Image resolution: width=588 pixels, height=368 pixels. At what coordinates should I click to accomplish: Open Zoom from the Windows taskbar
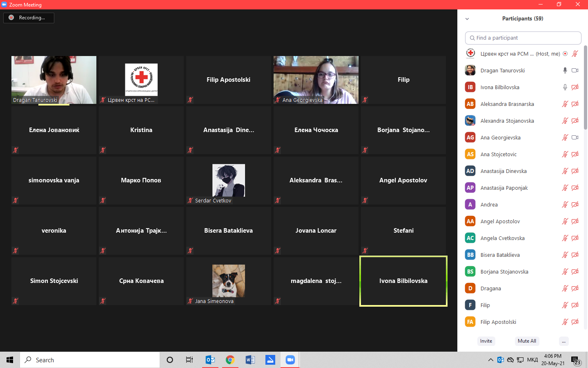pyautogui.click(x=290, y=360)
